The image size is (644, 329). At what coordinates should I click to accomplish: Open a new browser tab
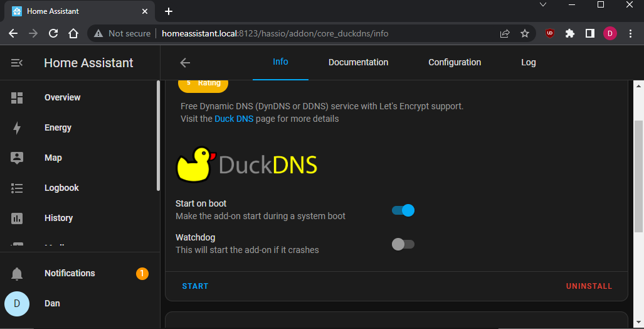(169, 11)
